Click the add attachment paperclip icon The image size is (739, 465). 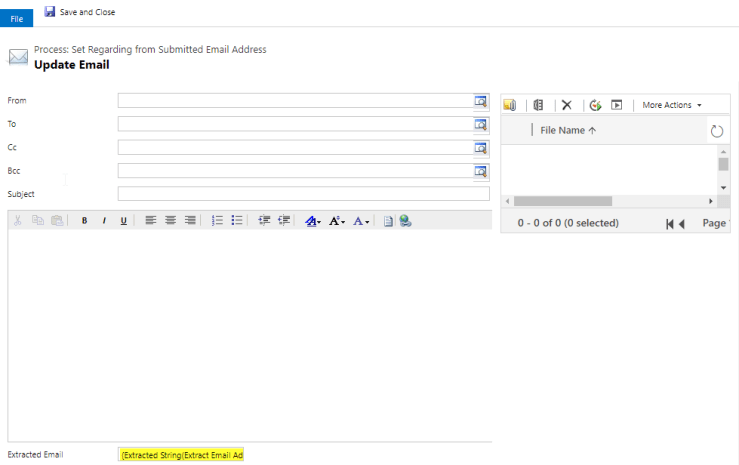tap(510, 105)
